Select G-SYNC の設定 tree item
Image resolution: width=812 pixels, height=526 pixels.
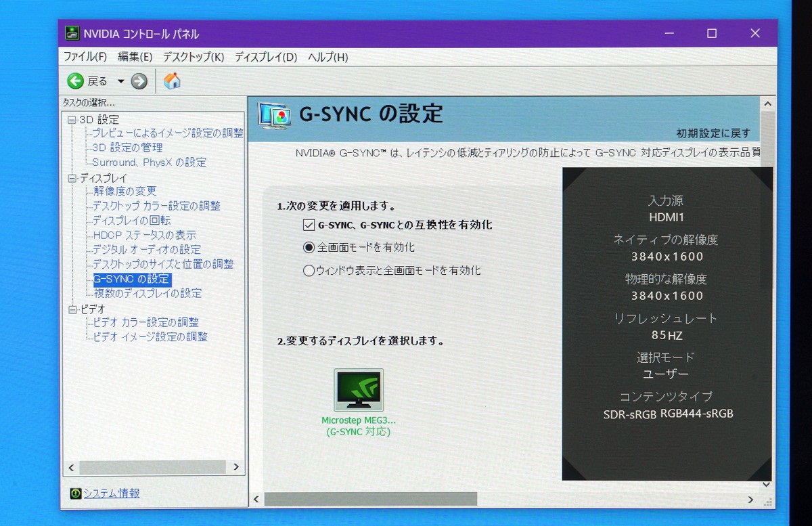click(x=131, y=279)
